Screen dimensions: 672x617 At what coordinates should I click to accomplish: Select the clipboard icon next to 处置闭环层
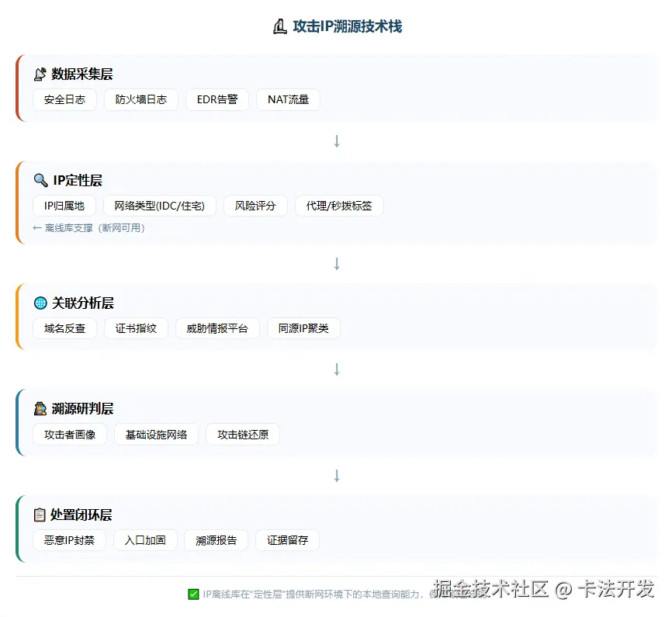click(40, 514)
